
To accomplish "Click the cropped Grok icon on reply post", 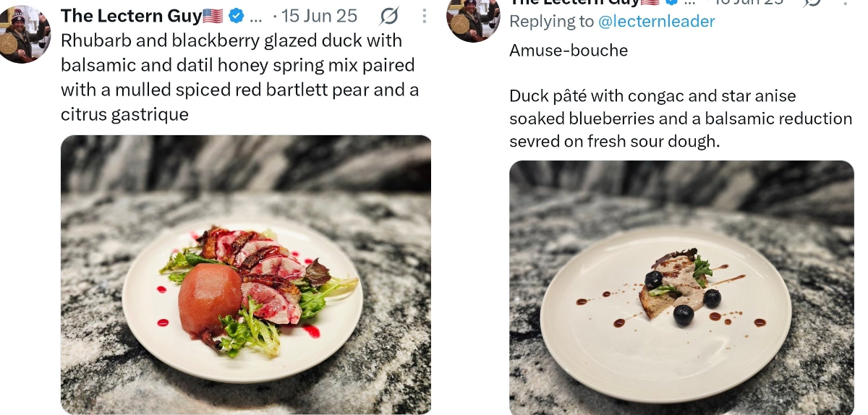I will click(x=812, y=2).
